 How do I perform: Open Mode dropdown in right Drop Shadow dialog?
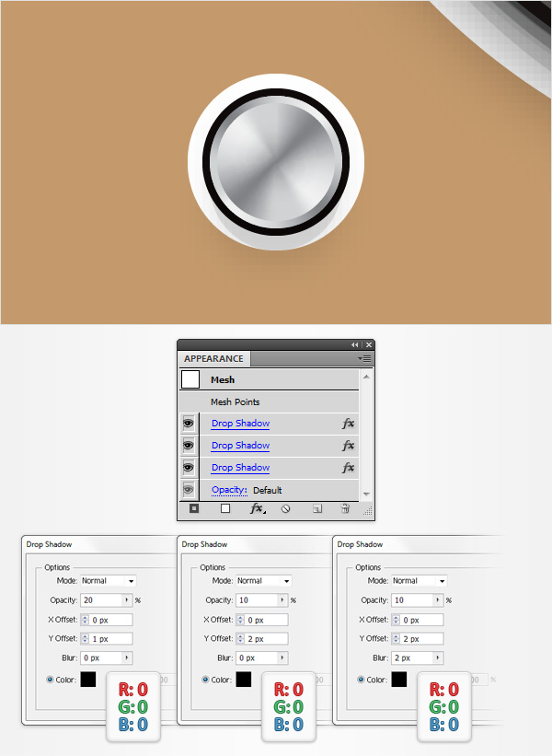[x=419, y=581]
